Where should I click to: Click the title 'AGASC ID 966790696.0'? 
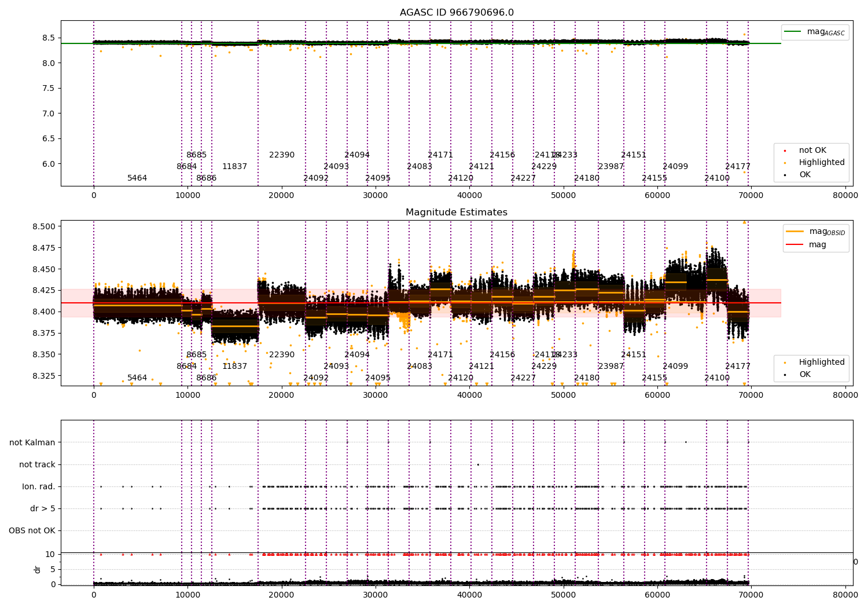pos(457,13)
